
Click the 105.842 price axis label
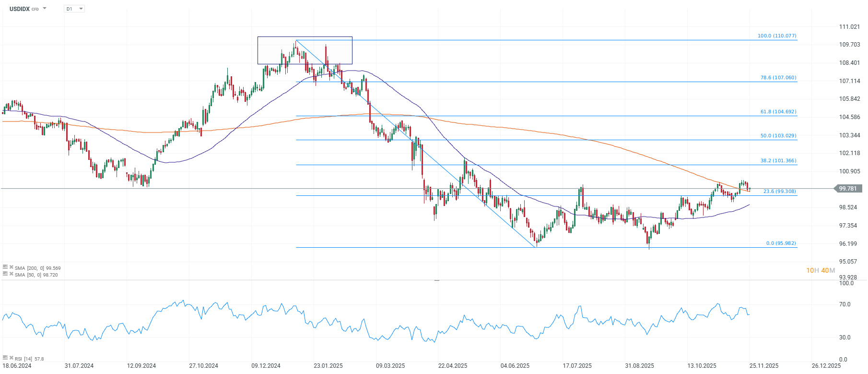pyautogui.click(x=849, y=99)
